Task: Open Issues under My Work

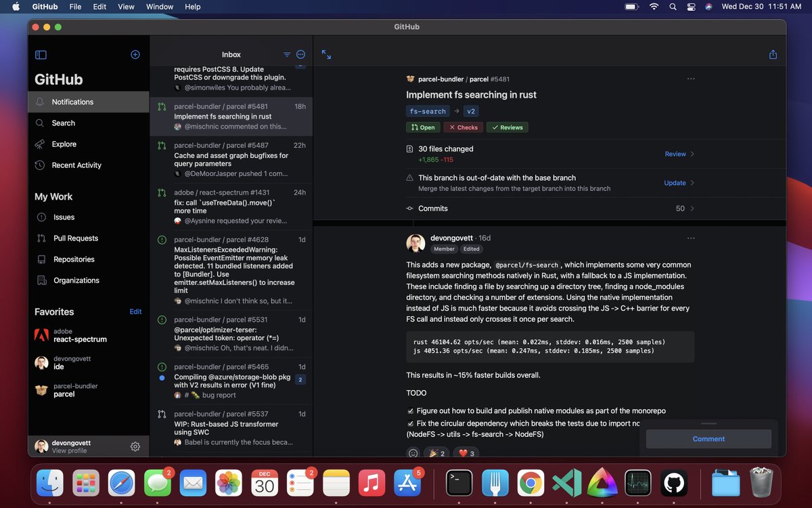Action: coord(89,217)
